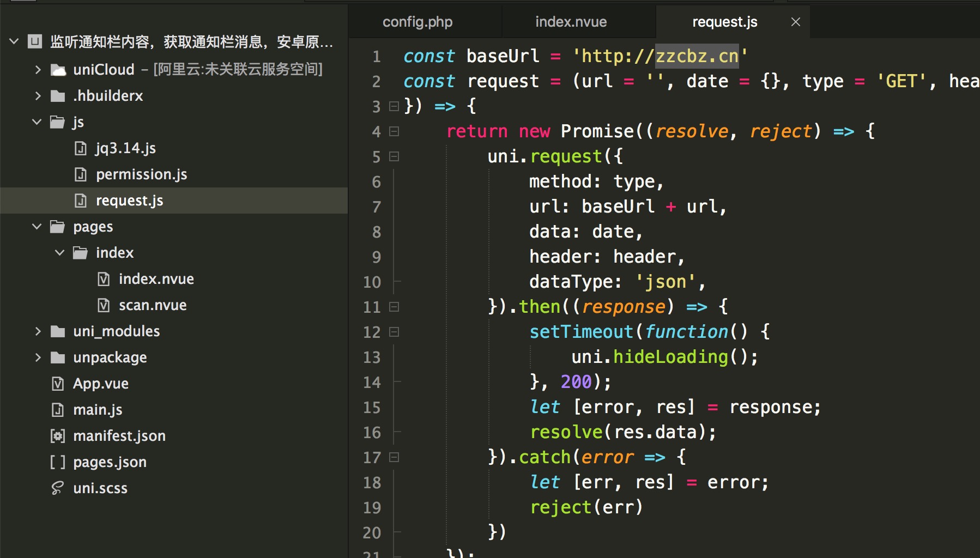Collapse the js folder
This screenshot has height=558, width=980.
coord(37,122)
